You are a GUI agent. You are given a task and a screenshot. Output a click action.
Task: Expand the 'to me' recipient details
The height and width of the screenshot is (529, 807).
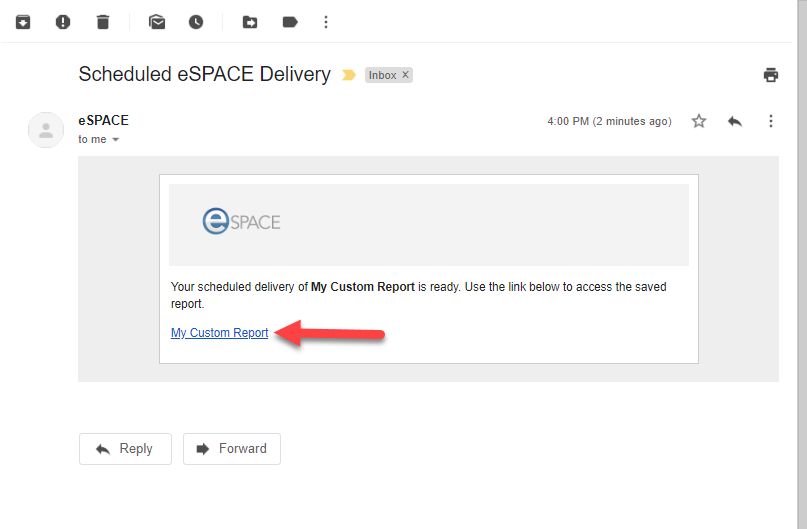pyautogui.click(x=115, y=140)
